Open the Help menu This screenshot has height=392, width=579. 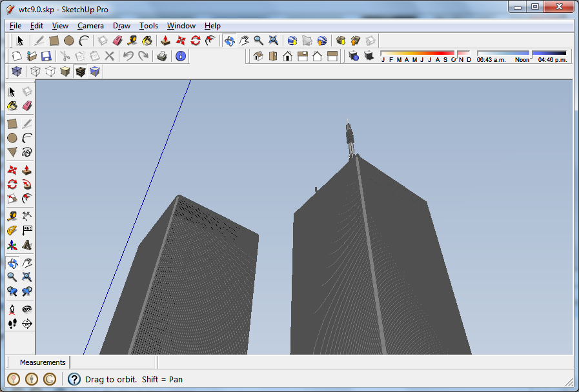[212, 26]
